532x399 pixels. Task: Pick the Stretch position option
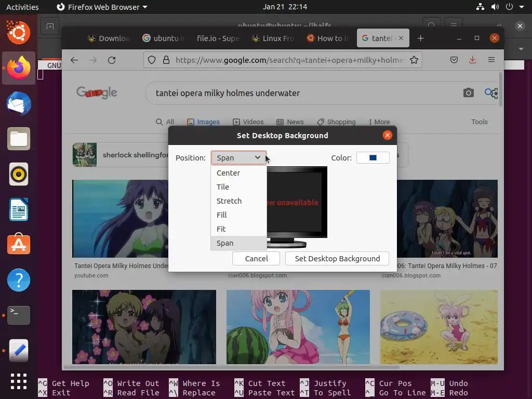coord(238,201)
